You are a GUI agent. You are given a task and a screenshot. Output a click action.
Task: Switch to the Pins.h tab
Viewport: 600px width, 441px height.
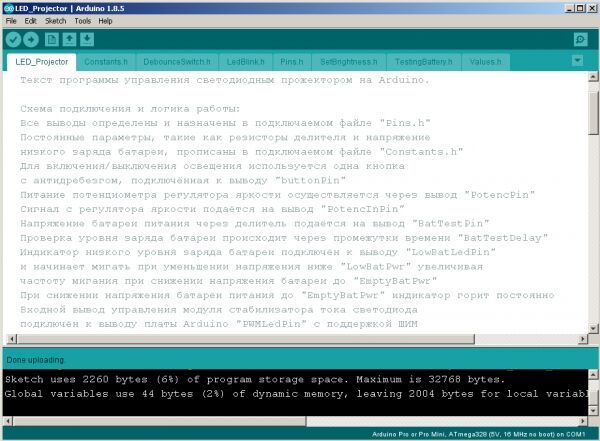pyautogui.click(x=292, y=62)
